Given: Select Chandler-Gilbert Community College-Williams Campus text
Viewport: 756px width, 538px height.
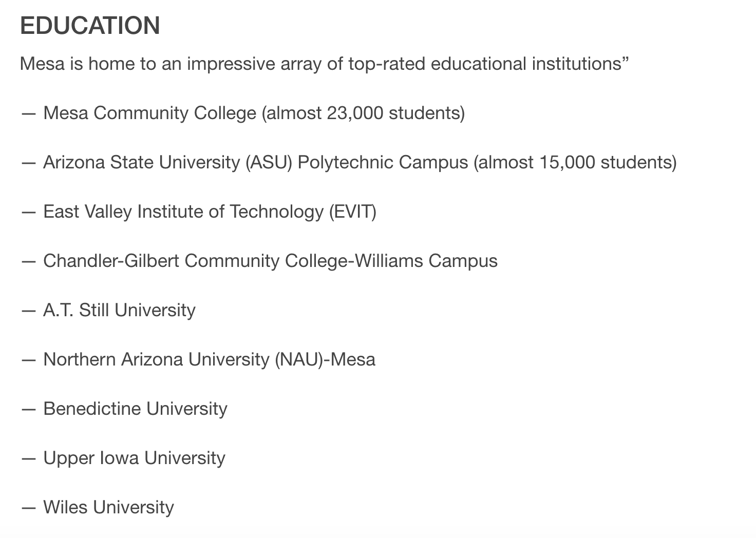Looking at the screenshot, I should tap(270, 261).
